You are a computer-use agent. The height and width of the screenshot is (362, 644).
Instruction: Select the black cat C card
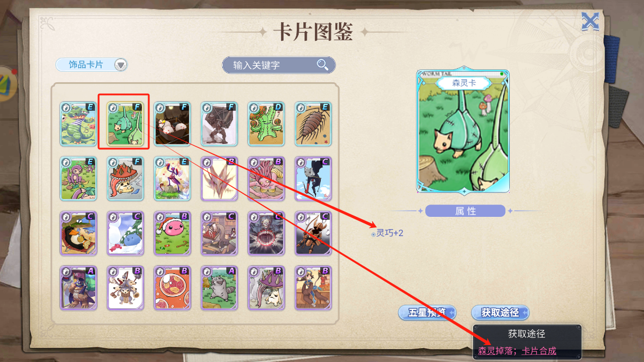tap(313, 178)
